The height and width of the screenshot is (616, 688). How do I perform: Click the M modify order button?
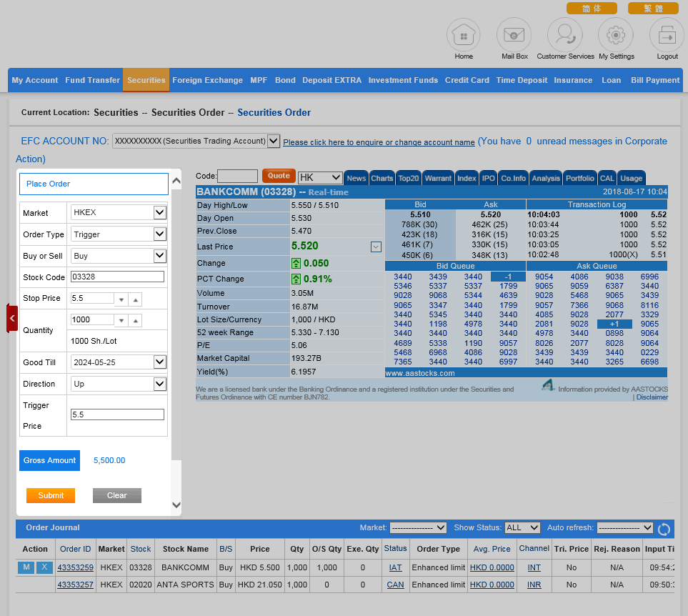[26, 567]
